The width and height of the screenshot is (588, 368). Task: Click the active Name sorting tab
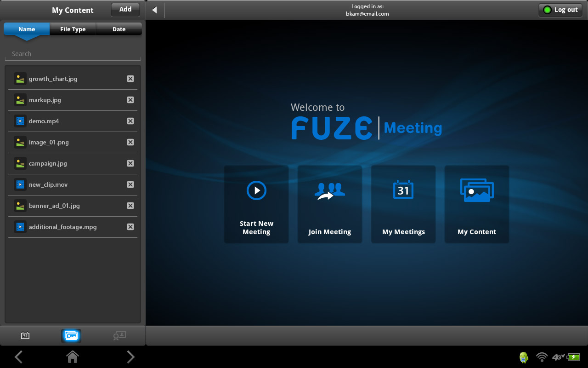tap(26, 29)
